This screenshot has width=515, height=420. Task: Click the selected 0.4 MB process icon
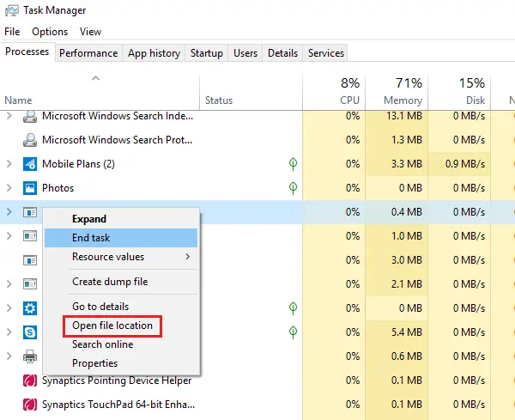click(x=30, y=212)
